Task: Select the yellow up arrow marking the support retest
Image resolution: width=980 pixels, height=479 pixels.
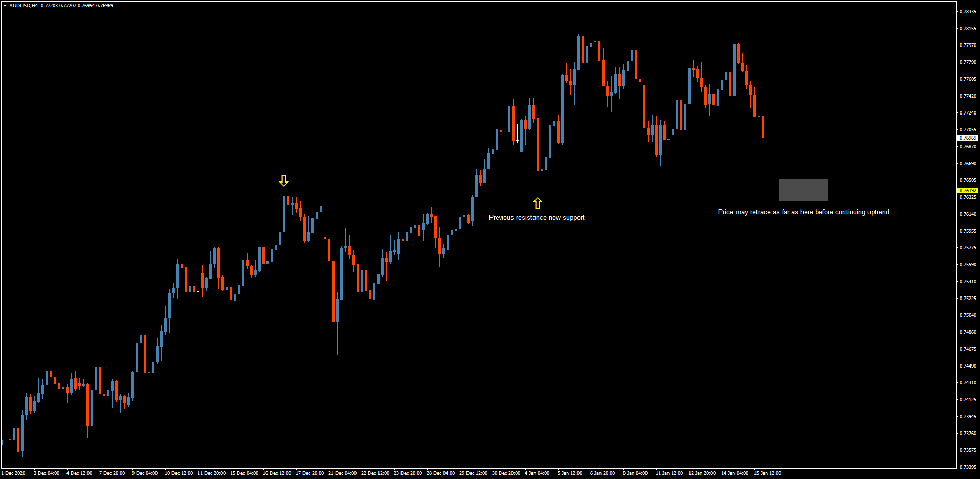Action: pos(537,202)
